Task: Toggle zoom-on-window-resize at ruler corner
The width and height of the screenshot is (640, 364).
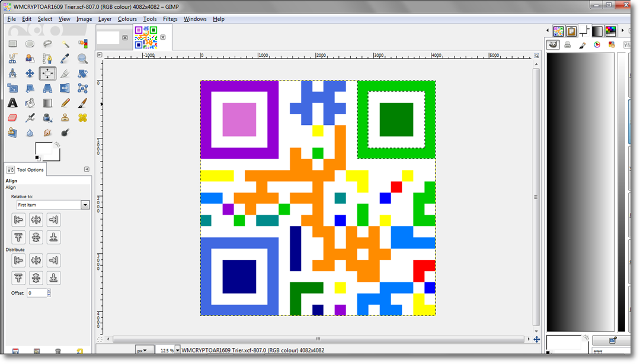Action: click(x=536, y=55)
